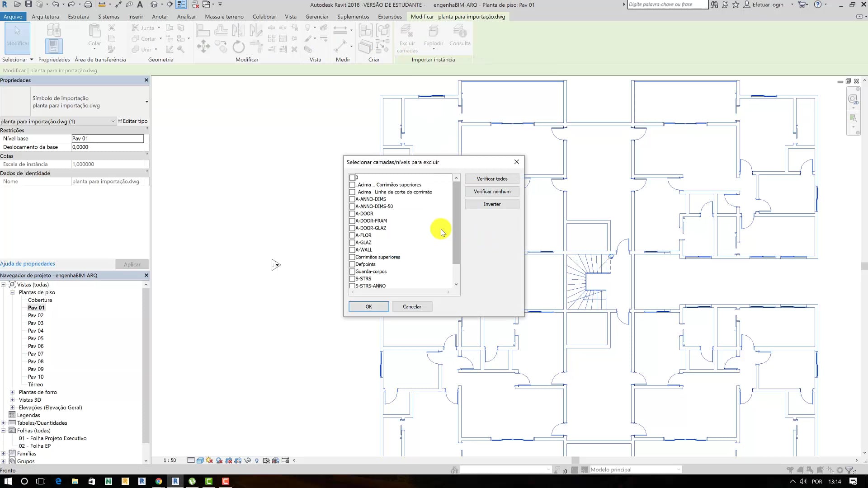Expand the Famílias tree node
Viewport: 868px width, 488px height.
click(3, 454)
